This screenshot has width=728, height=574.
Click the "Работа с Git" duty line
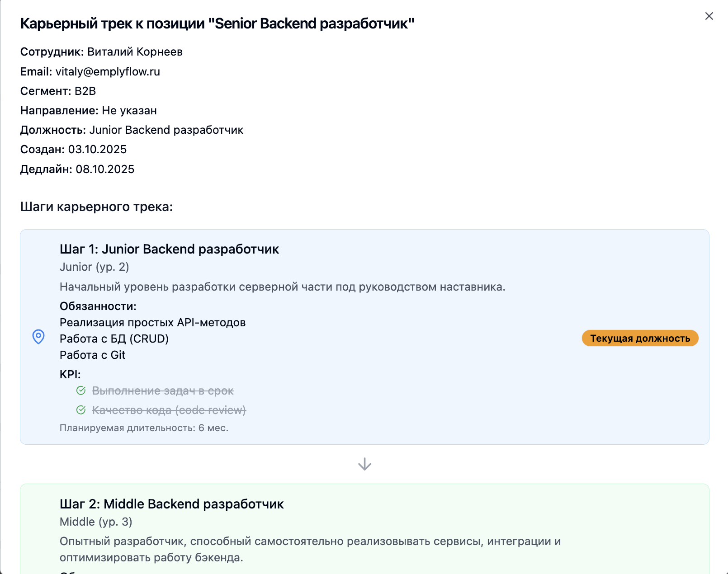pos(92,355)
